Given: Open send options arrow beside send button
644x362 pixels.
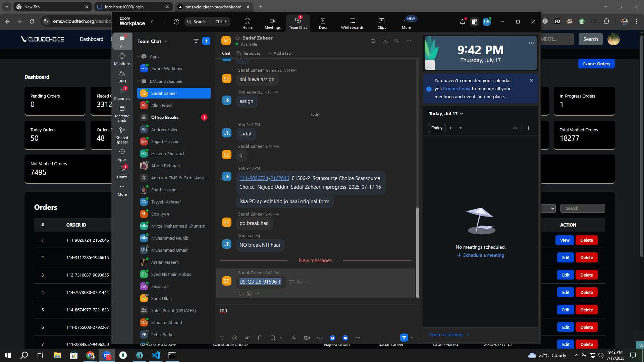Looking at the screenshot, I should 412,338.
